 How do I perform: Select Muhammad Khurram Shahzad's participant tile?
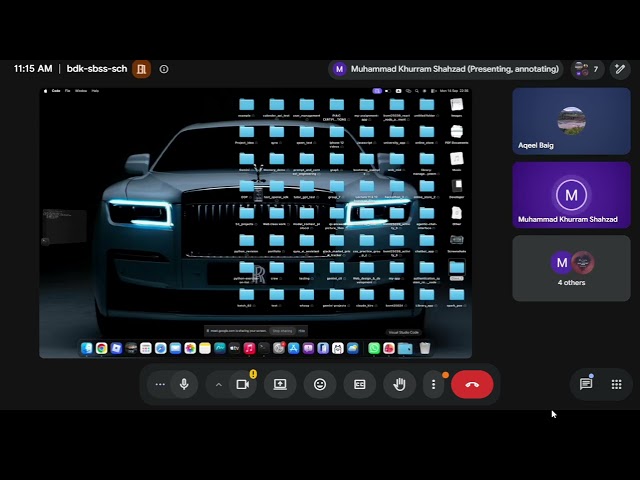pyautogui.click(x=571, y=195)
